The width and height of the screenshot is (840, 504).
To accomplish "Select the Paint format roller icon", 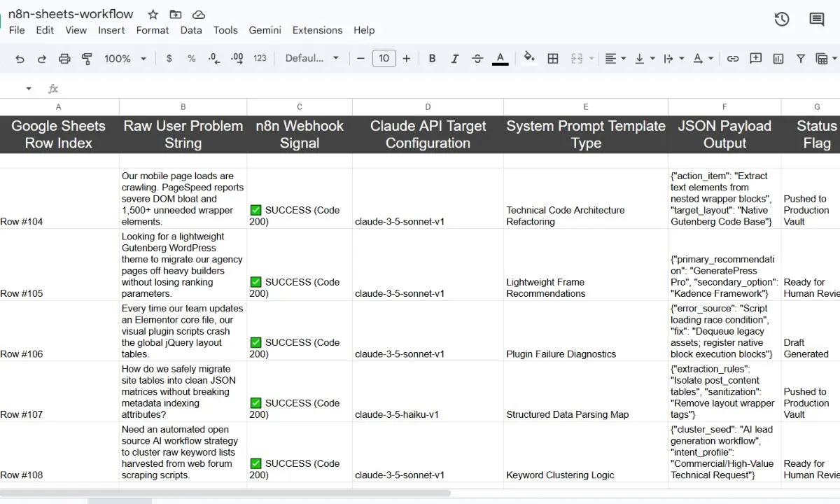I will click(87, 59).
